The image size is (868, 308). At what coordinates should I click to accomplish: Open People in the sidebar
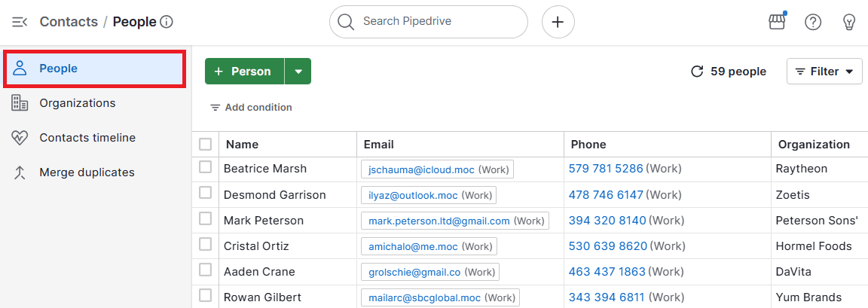click(x=94, y=69)
